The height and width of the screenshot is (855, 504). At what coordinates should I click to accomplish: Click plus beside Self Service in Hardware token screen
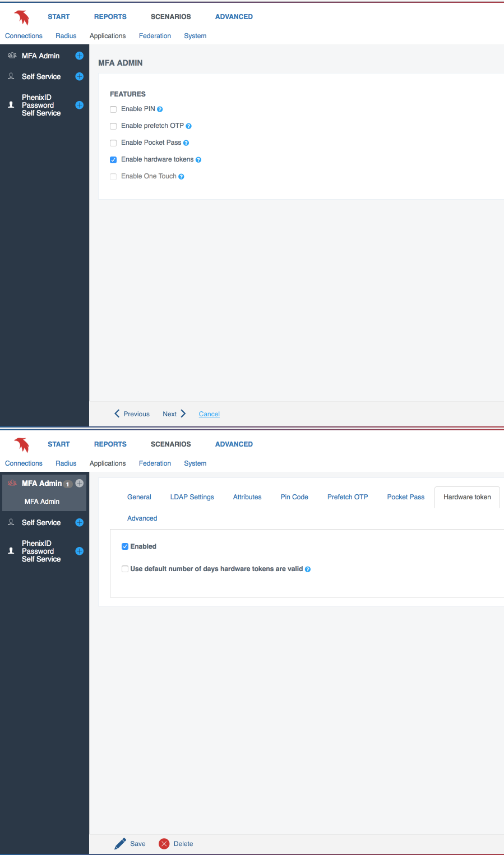[x=80, y=522]
